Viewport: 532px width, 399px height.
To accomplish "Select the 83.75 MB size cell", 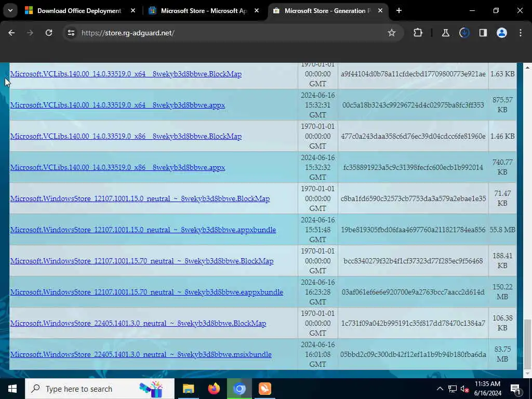I will 502,354.
